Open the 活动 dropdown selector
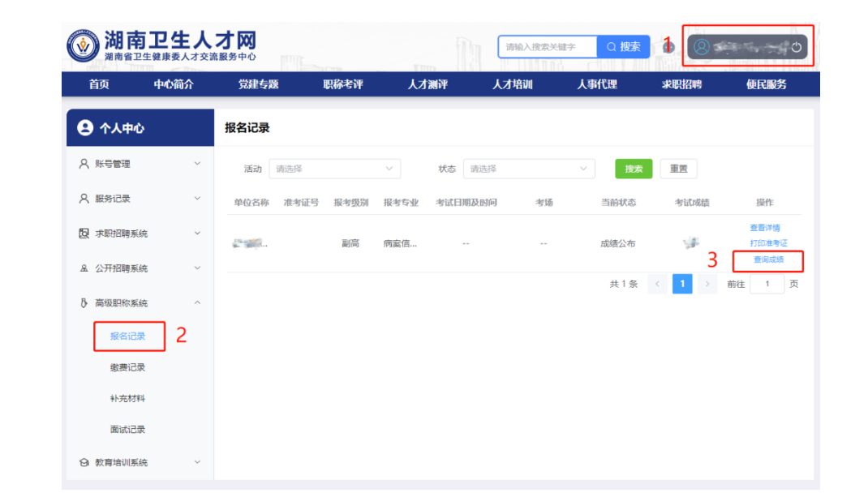Screen dimensions: 868x493 334,169
